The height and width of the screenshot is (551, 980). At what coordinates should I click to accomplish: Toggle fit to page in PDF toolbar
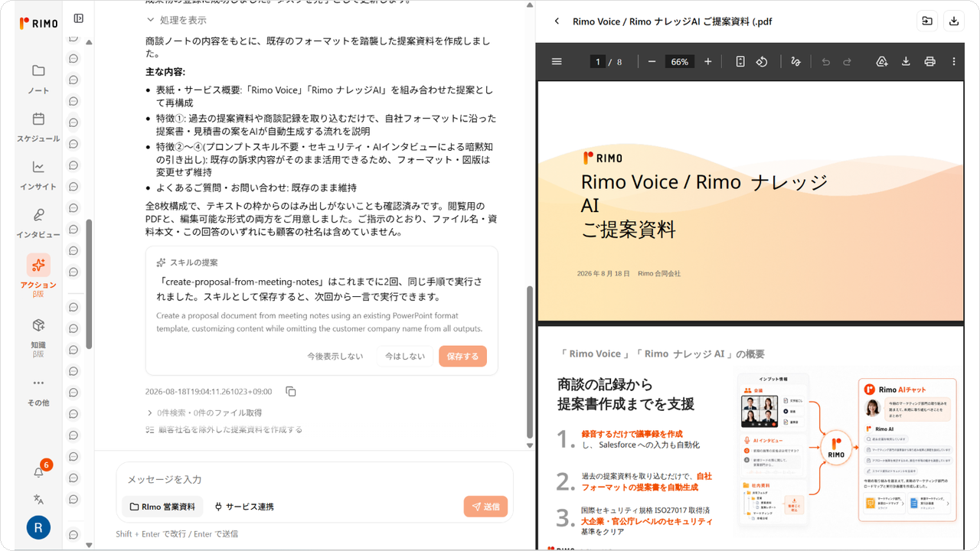coord(740,61)
